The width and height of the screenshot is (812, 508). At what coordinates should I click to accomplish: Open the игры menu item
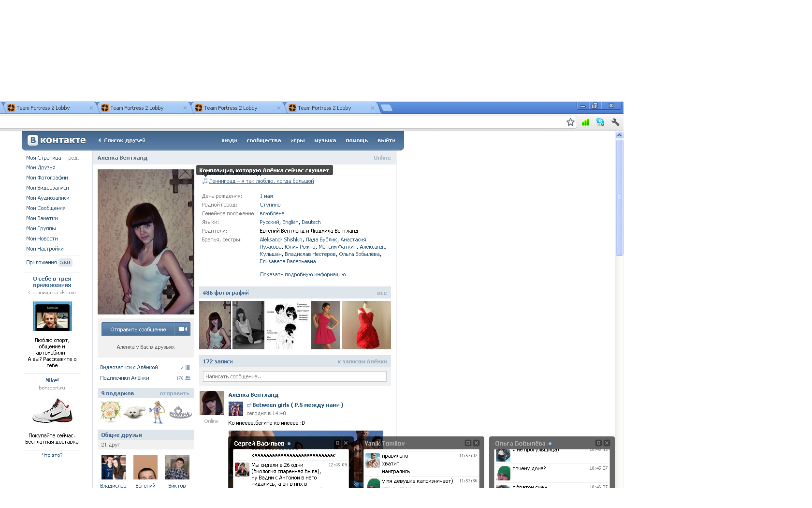(298, 140)
